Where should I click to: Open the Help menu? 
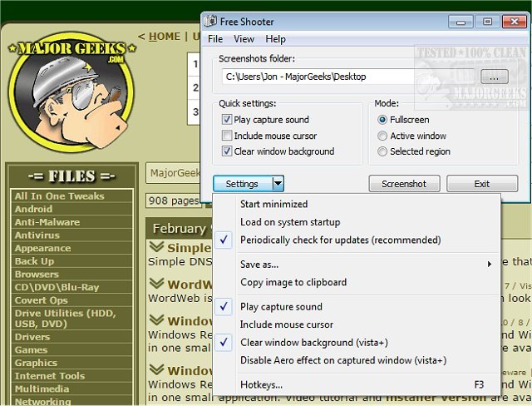pos(275,39)
